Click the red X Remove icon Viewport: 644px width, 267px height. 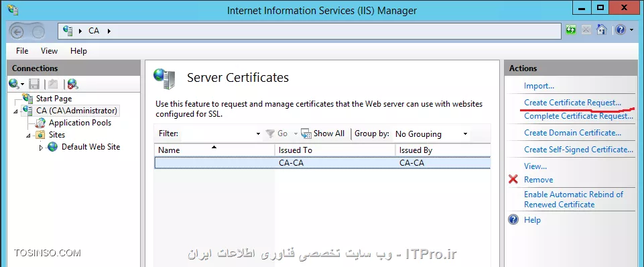513,179
